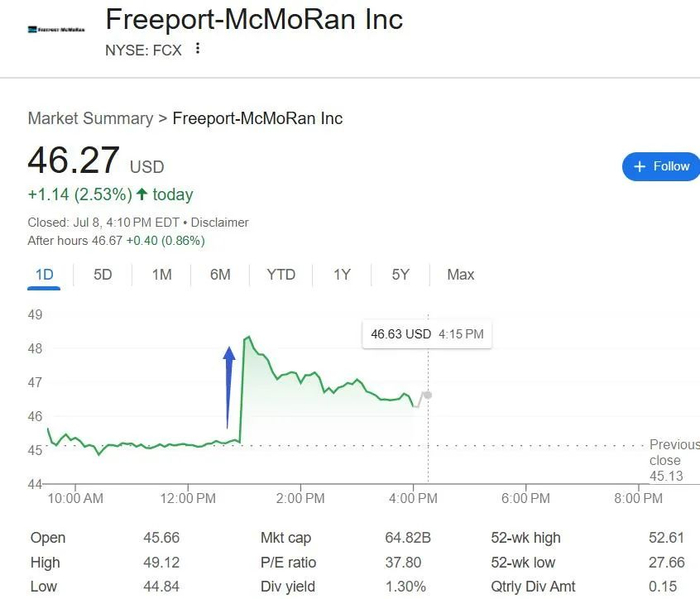Viewport: 700px width, 599px height.
Task: Select the 1D chart range tab
Action: click(44, 274)
